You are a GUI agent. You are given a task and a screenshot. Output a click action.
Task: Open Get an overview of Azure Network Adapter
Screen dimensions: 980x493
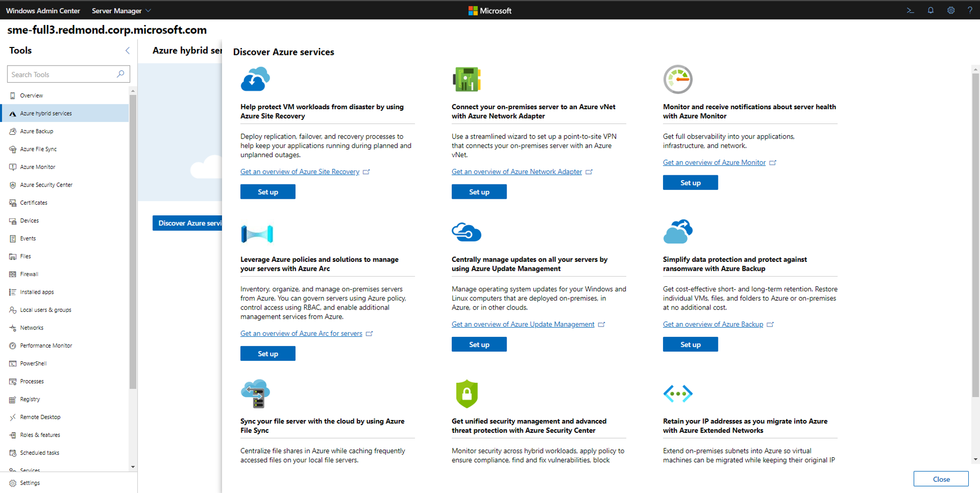point(516,172)
